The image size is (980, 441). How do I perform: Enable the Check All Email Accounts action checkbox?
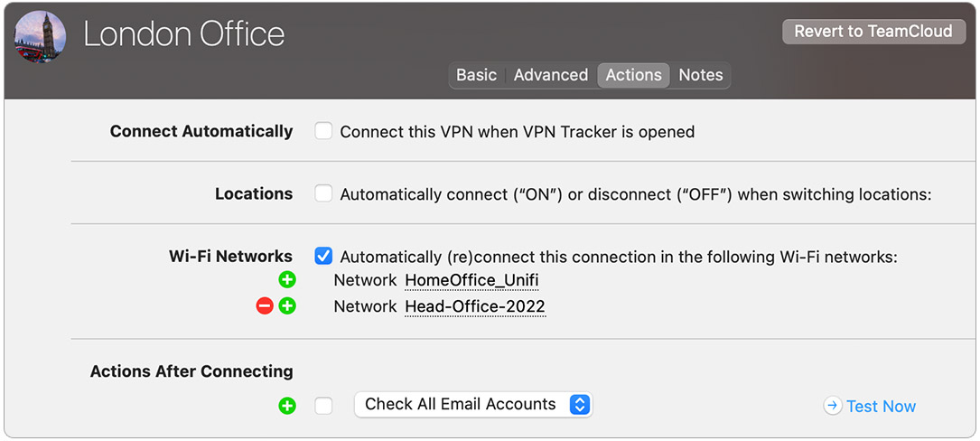pos(323,406)
